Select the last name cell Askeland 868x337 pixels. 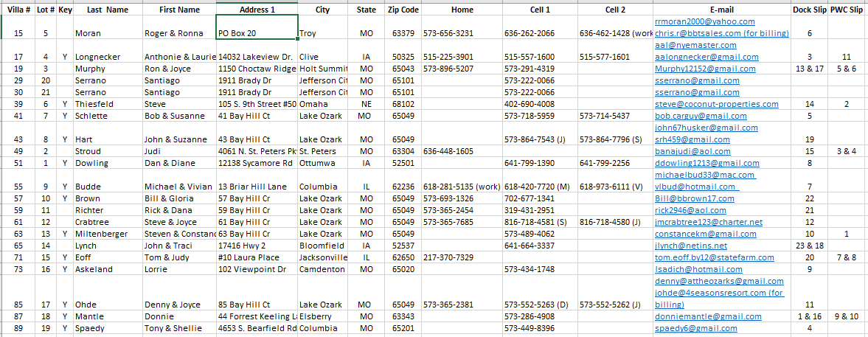108,269
